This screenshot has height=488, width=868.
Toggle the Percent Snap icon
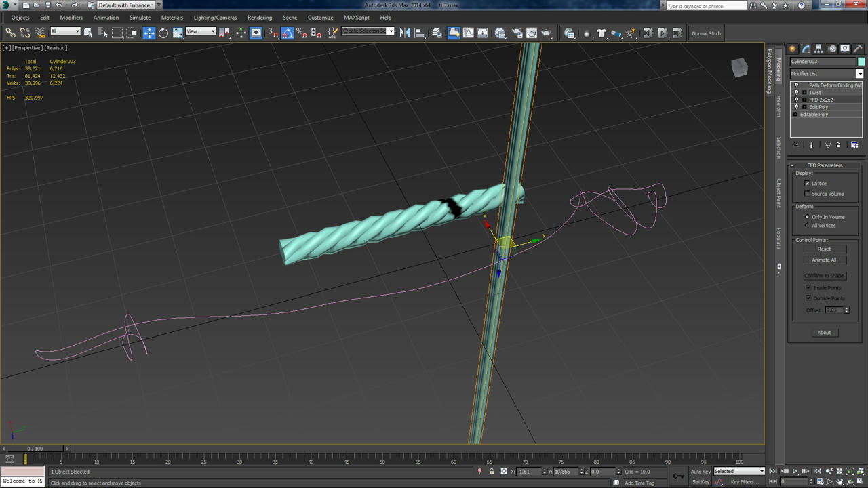tap(302, 33)
